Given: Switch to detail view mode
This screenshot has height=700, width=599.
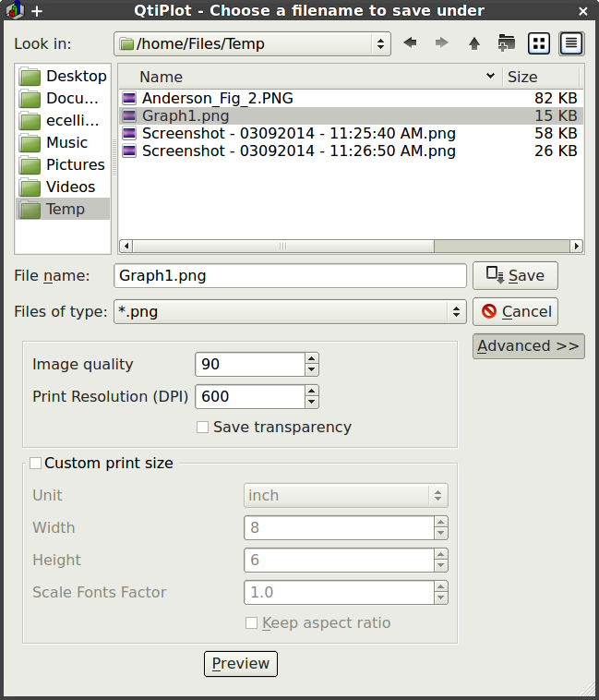Looking at the screenshot, I should click(x=571, y=43).
